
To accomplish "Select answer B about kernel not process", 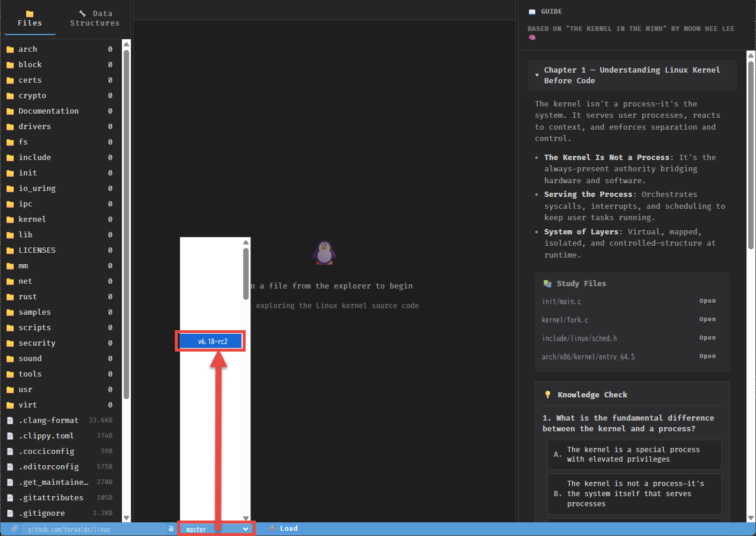I will point(634,494).
